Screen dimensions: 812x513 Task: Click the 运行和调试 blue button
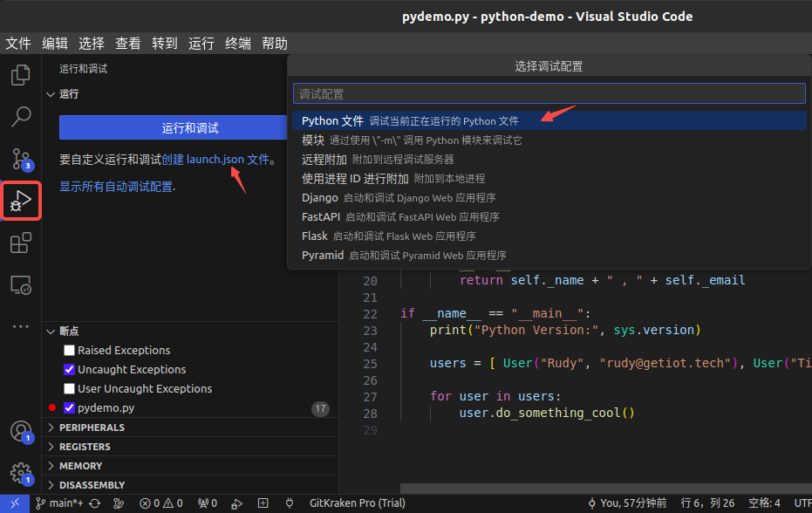click(190, 128)
